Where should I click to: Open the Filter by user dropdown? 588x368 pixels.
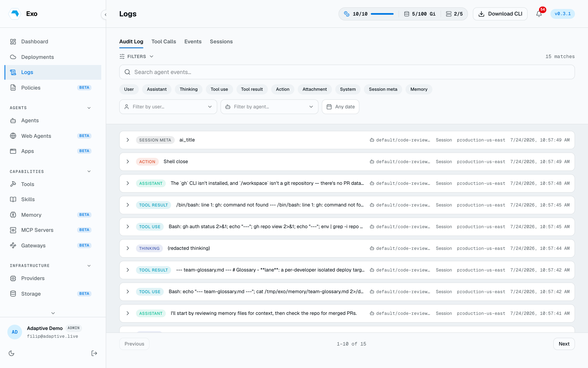coord(168,107)
